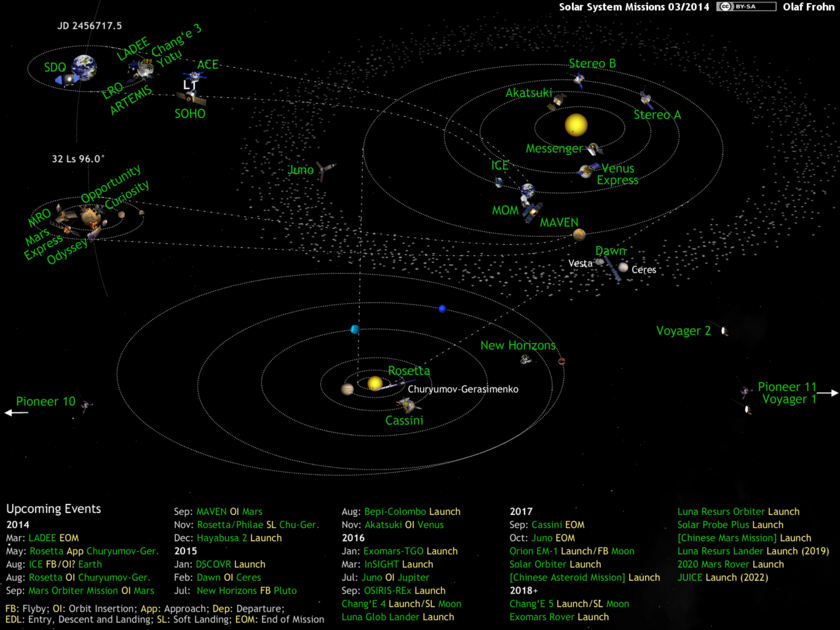Click the Vesta asteroid icon

pos(600,262)
